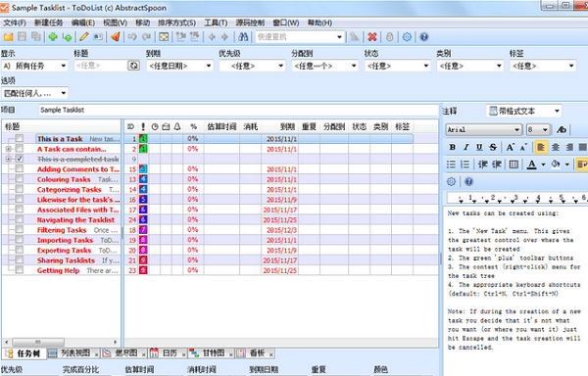Open the 带格式文本 comment format dropdown
Image resolution: width=588 pixels, height=376 pixels.
[x=524, y=111]
